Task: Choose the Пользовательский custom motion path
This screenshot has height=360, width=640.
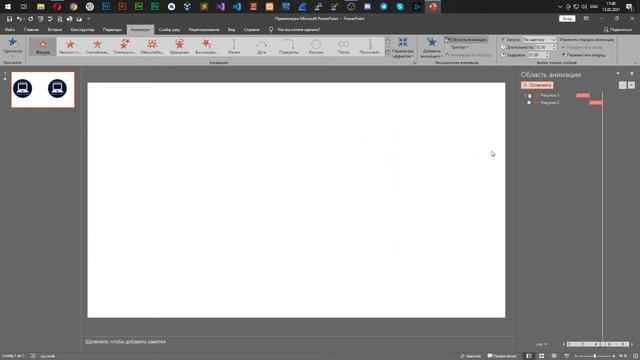Action: (x=371, y=46)
